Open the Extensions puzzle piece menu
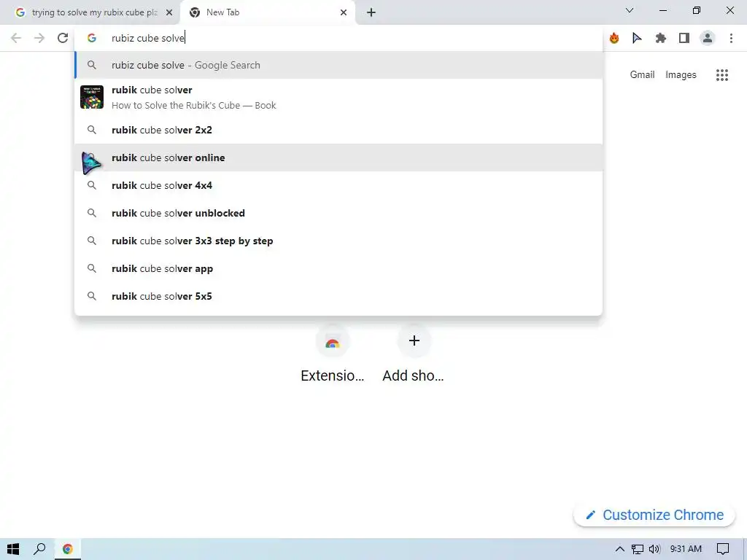 [661, 38]
